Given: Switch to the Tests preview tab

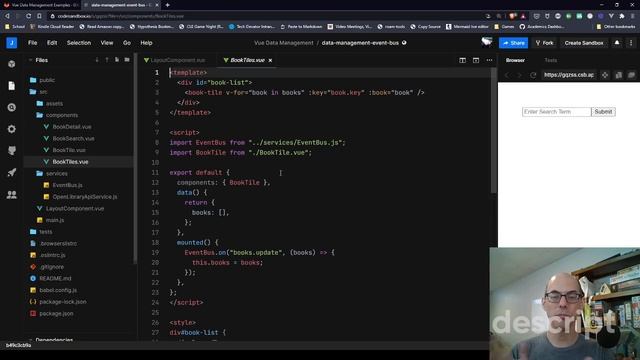Looking at the screenshot, I should tap(551, 60).
